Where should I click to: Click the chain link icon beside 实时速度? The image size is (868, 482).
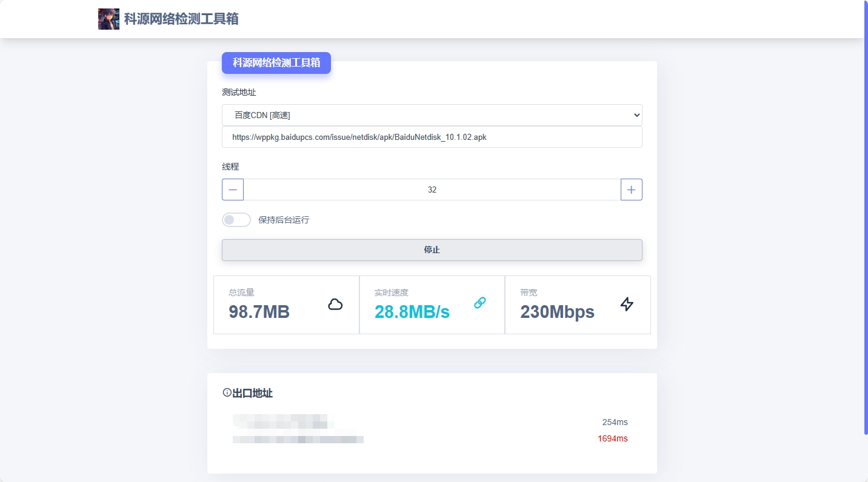click(x=480, y=302)
